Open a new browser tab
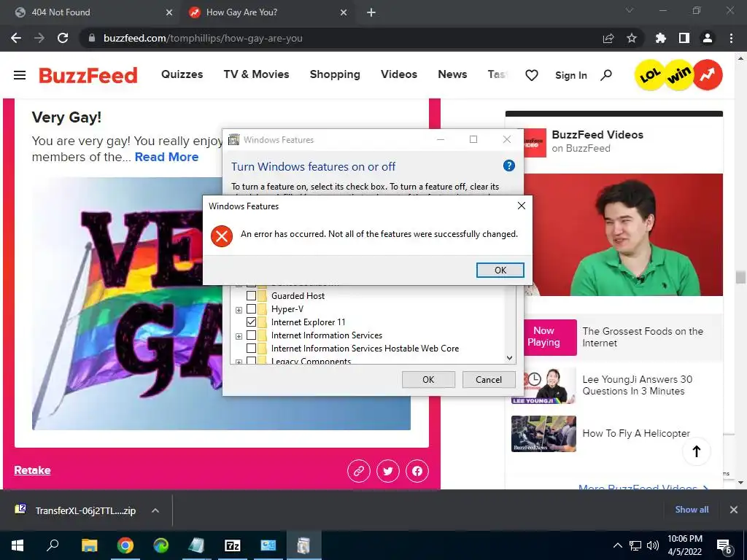 click(371, 12)
